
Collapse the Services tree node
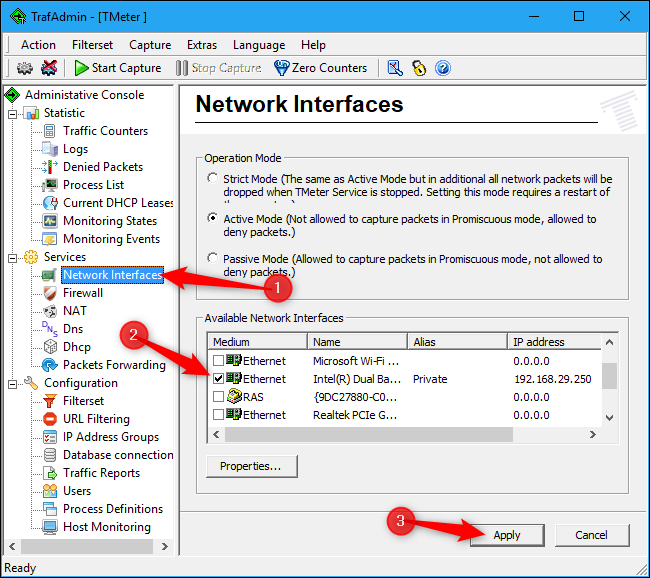[13, 257]
